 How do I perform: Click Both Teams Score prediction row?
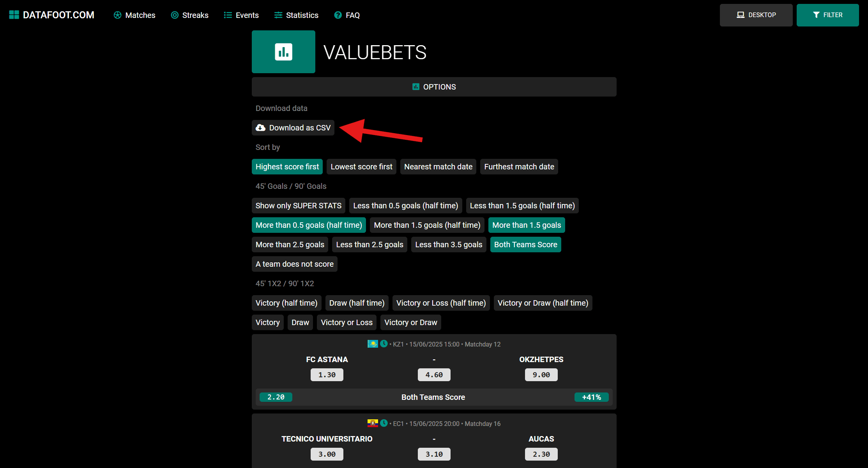(434, 397)
